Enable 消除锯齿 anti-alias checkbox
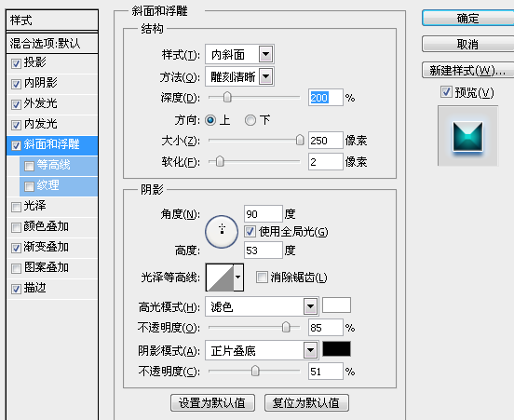Image resolution: width=514 pixels, height=420 pixels. (262, 277)
